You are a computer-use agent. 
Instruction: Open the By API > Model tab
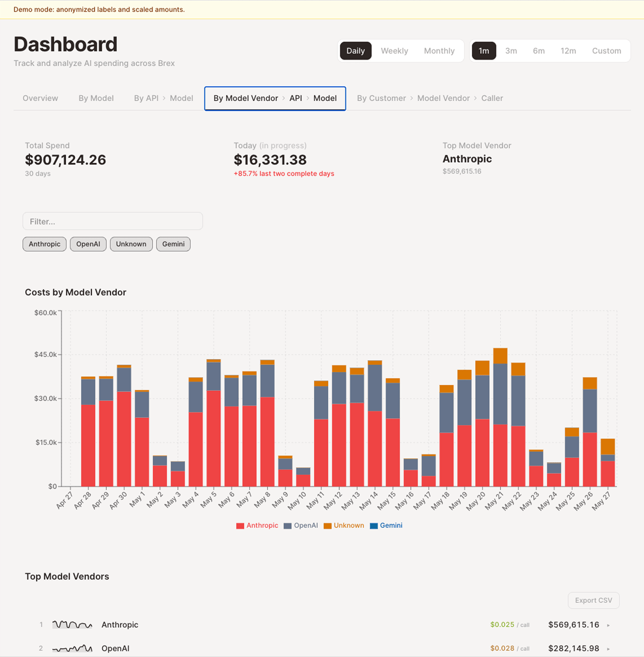point(164,98)
